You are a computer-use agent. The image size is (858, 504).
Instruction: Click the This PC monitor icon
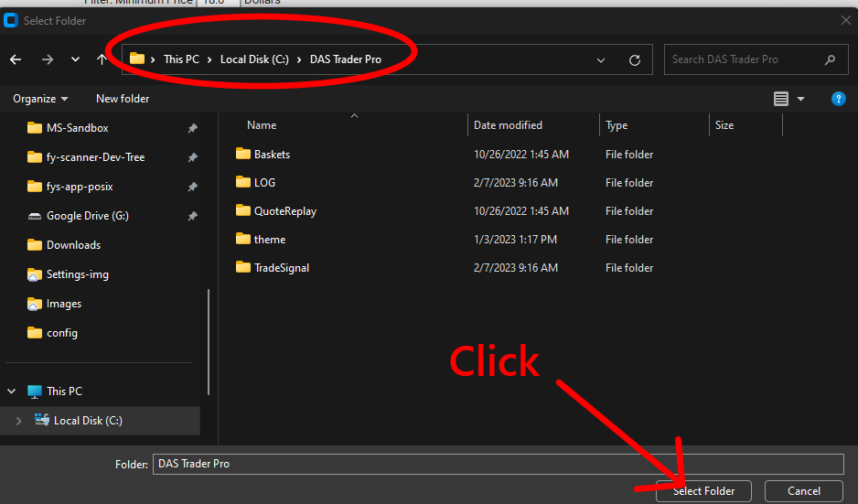pos(35,391)
